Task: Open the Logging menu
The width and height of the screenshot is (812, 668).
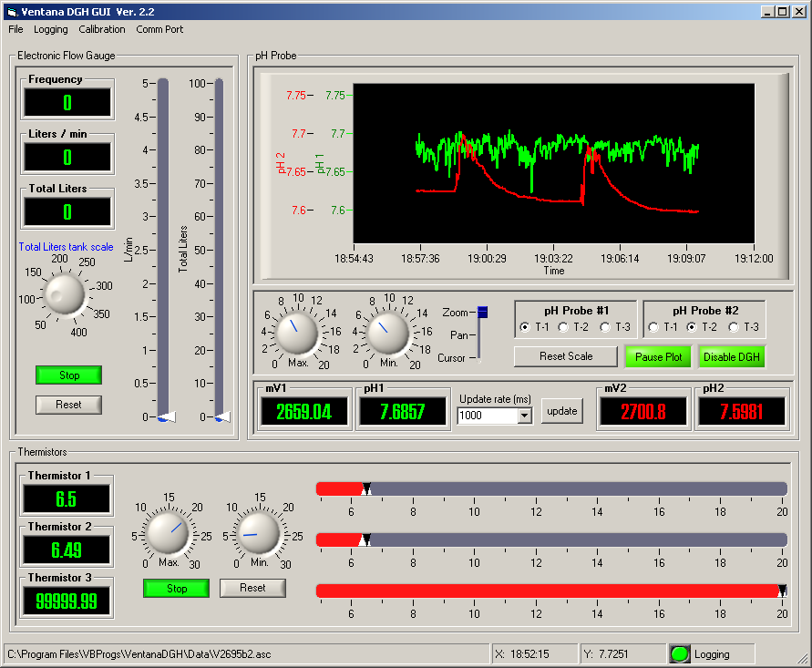Action: (x=51, y=29)
